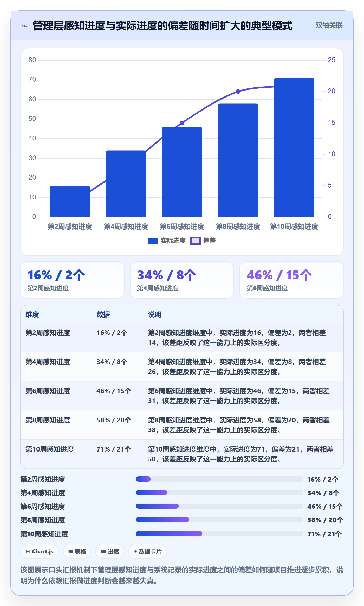Click the 第10周感知进度 progress bar

[219, 534]
